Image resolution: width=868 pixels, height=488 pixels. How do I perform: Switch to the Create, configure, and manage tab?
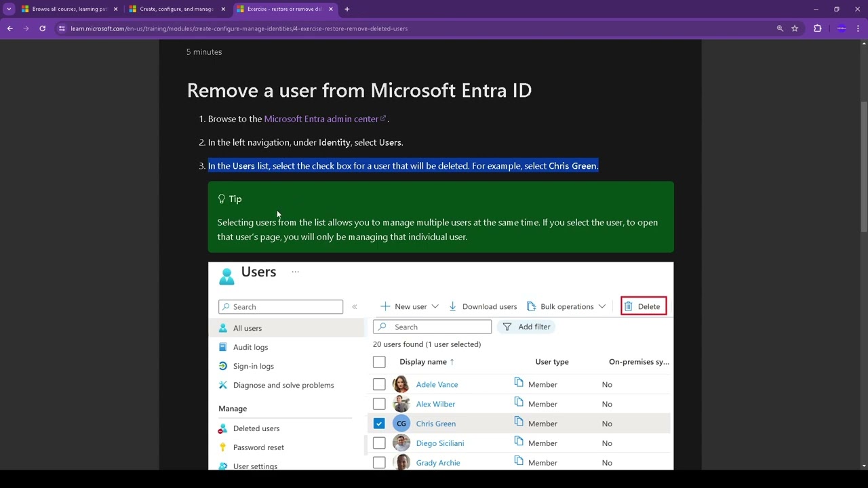176,9
